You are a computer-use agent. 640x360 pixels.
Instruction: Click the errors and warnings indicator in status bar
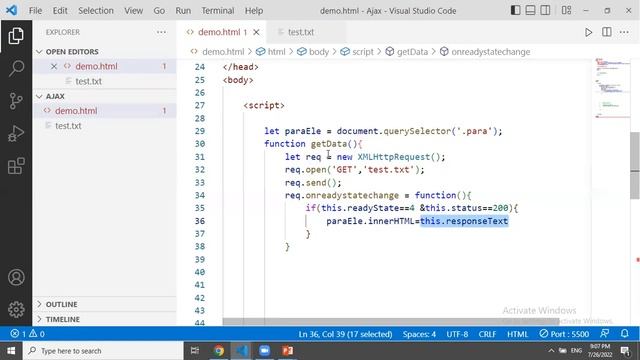pyautogui.click(x=27, y=334)
